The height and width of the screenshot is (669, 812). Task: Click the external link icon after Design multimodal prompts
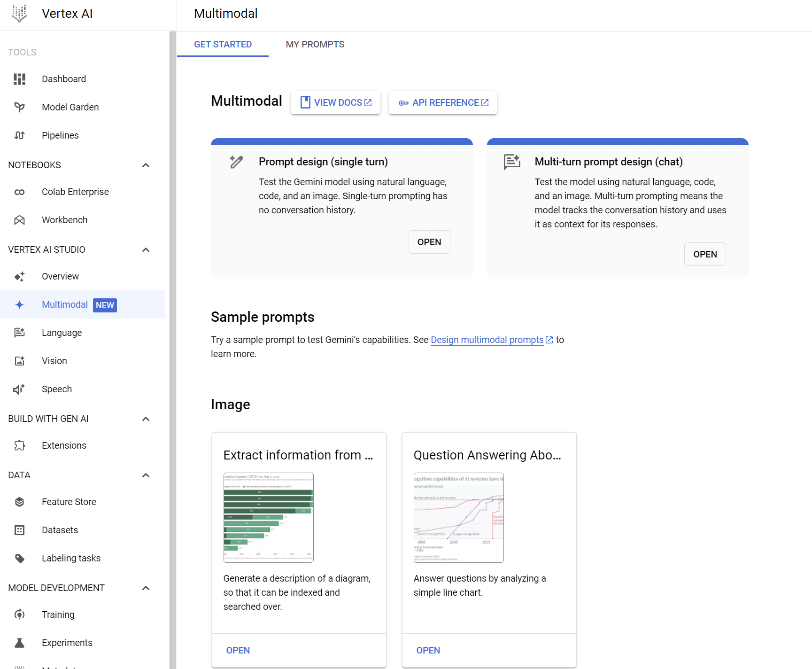pyautogui.click(x=549, y=340)
